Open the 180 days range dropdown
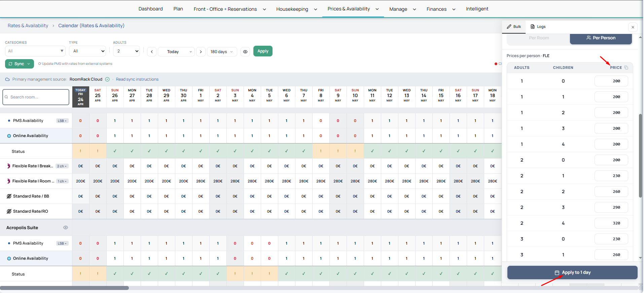Image resolution: width=644 pixels, height=293 pixels. (222, 52)
